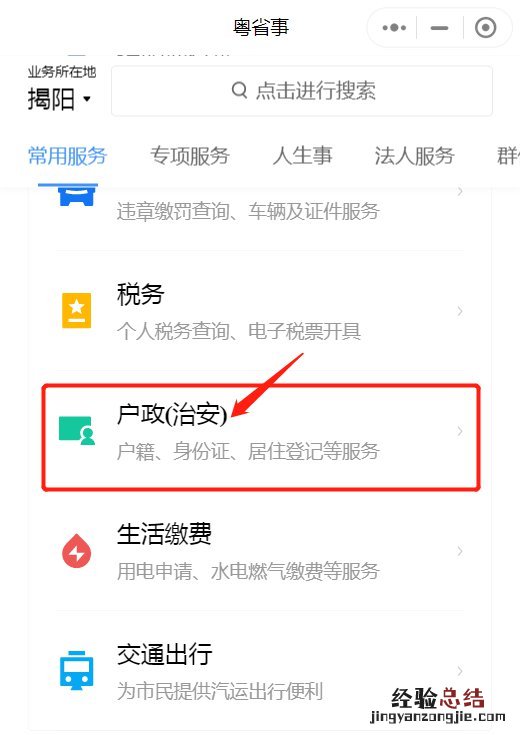Viewport: 520px width, 735px height.
Task: Expand the 生活缴费 row chevron
Action: (x=460, y=551)
